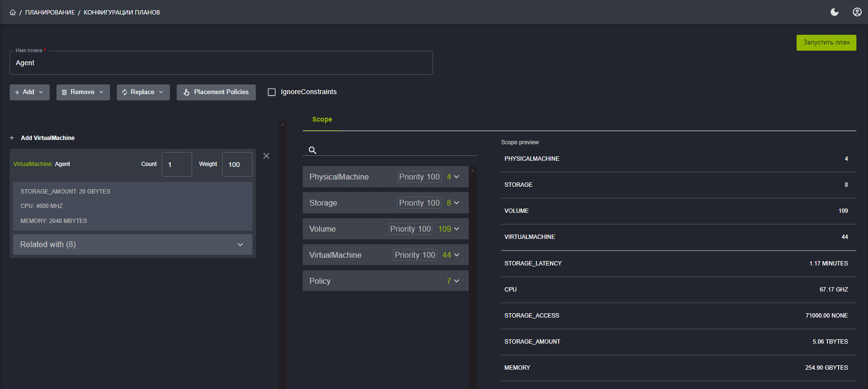This screenshot has height=389, width=868.
Task: Click the MEMORY: 2048 MBYTES text
Action: pos(54,221)
